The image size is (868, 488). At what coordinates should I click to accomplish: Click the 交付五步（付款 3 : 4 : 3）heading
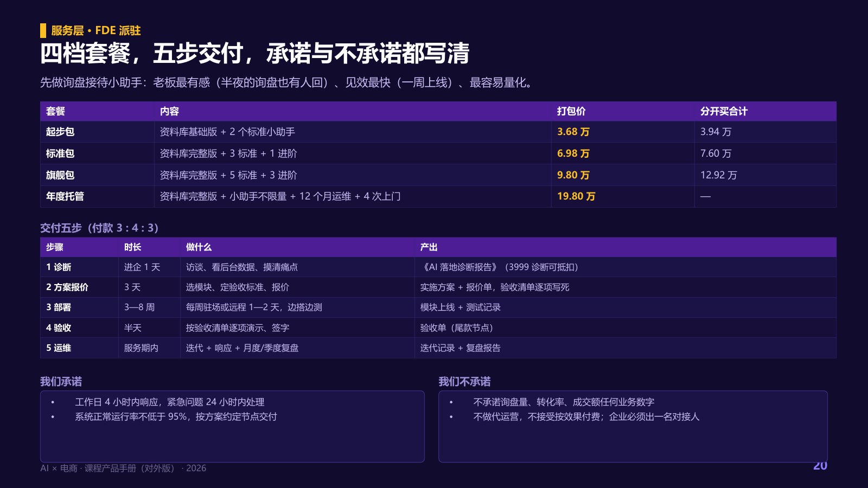click(x=99, y=228)
